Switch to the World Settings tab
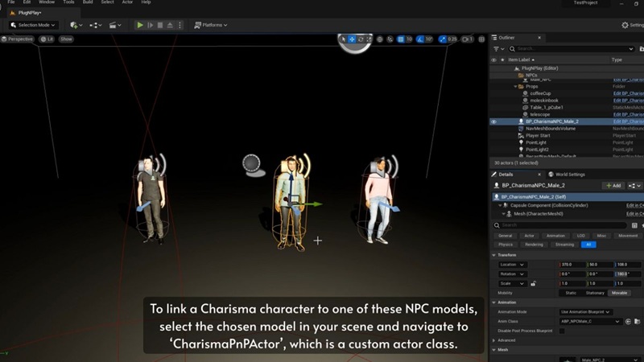This screenshot has height=362, width=644. [567, 174]
